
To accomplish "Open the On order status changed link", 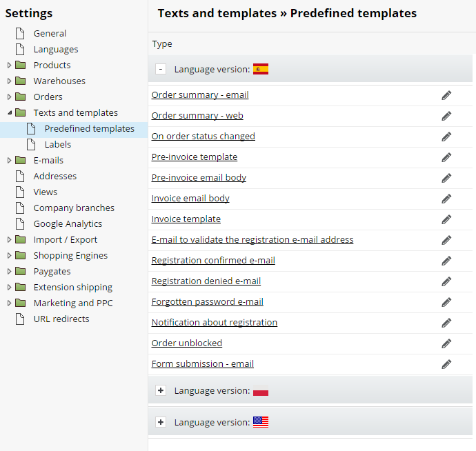I will [203, 137].
